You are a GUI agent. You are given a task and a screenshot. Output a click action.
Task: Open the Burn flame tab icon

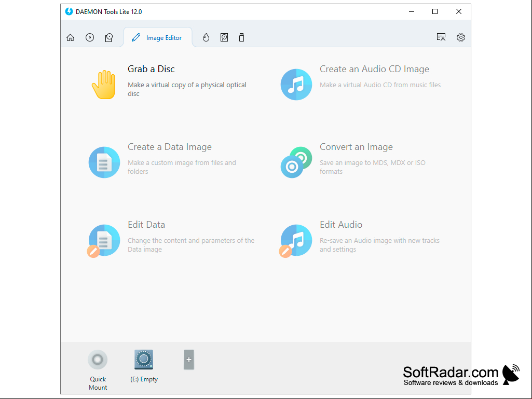(x=206, y=37)
